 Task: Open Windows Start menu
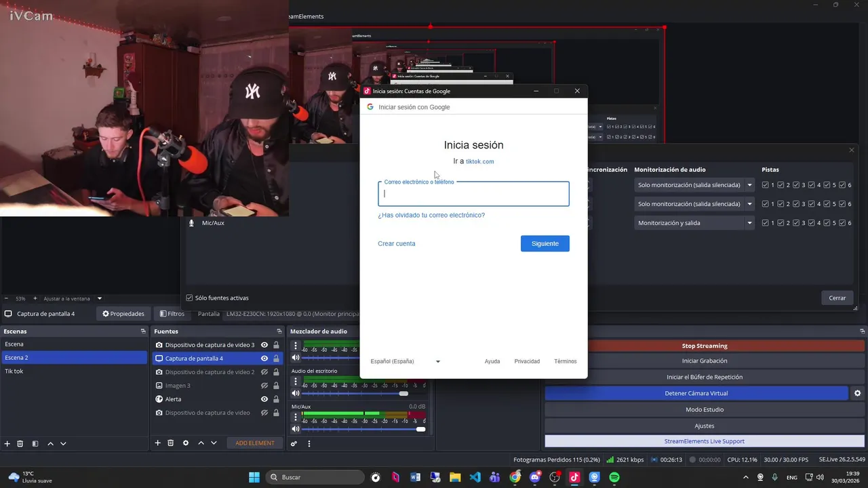(254, 477)
